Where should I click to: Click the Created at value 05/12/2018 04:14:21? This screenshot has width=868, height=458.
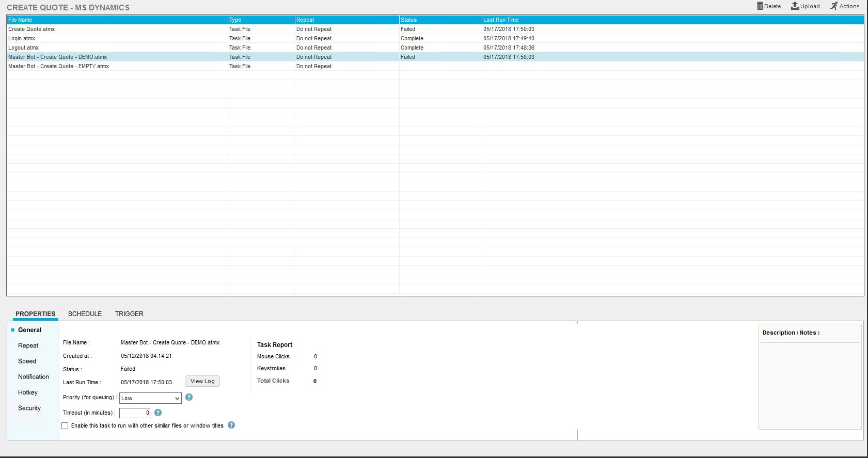tap(146, 356)
